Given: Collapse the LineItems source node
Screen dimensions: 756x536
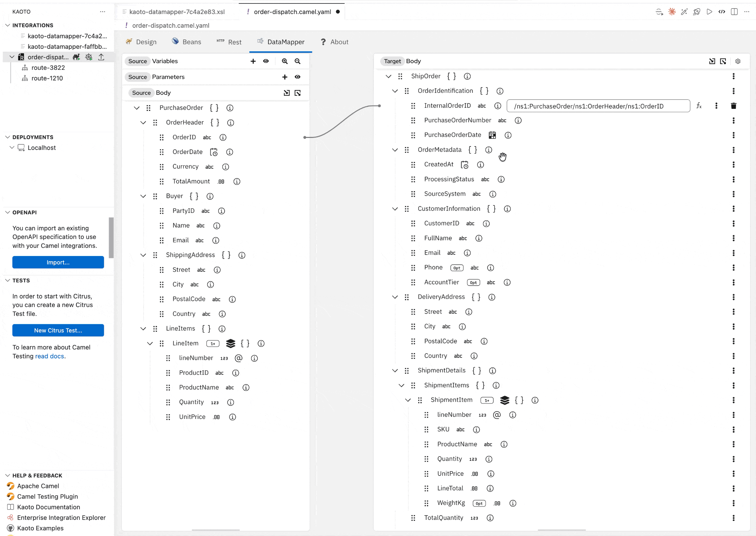Looking at the screenshot, I should click(x=143, y=329).
